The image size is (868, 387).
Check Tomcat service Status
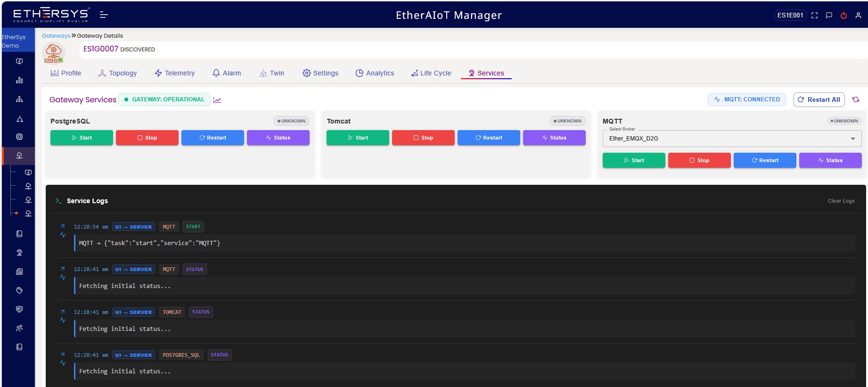(554, 138)
